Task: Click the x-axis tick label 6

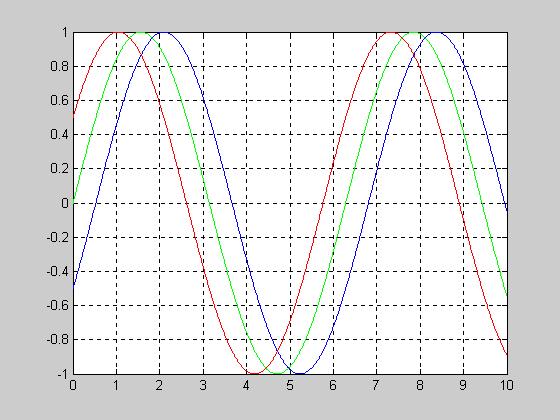Action: (333, 385)
